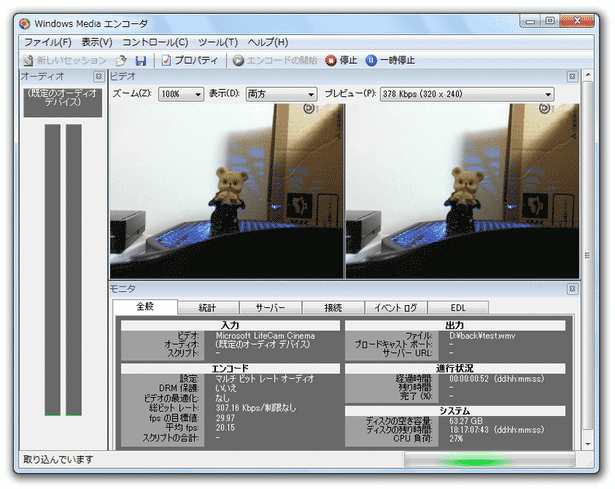The image size is (615, 489).
Task: Pause encoding with the 一時停止 button
Action: click(x=390, y=60)
